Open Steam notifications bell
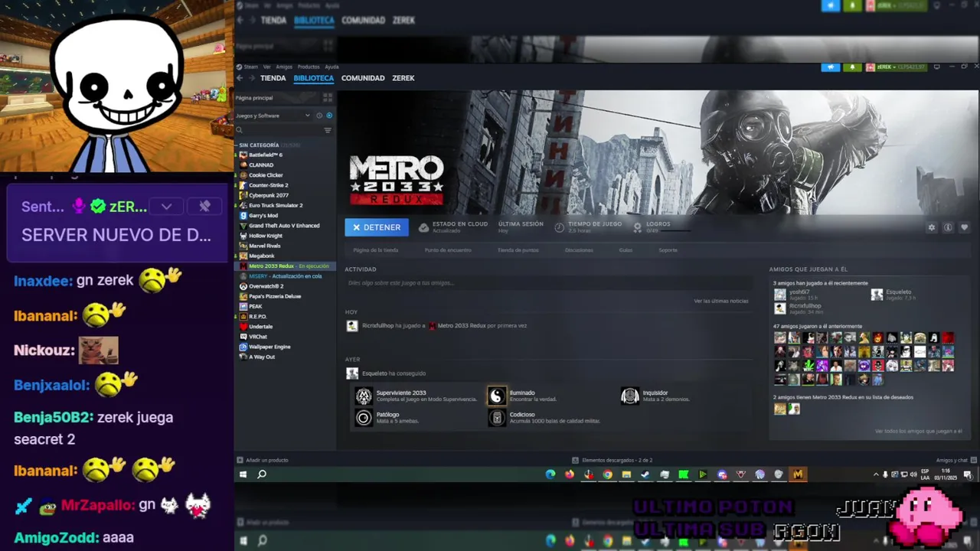 point(852,67)
